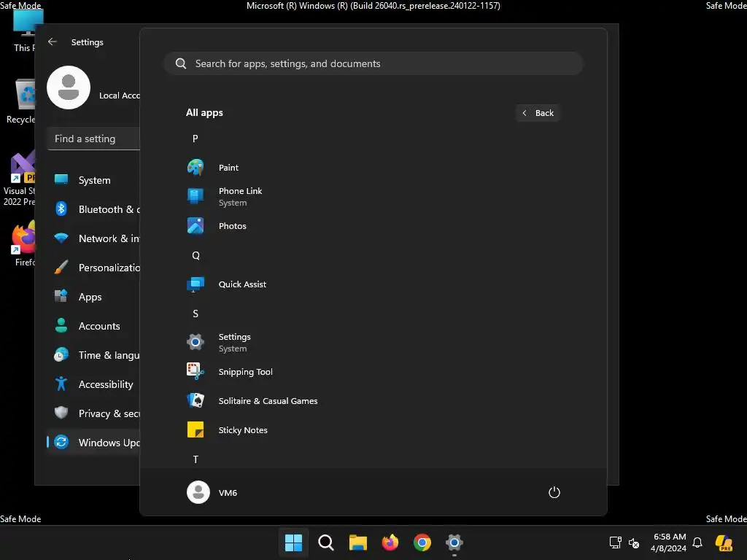Image resolution: width=747 pixels, height=560 pixels.
Task: Open File Explorer from the taskbar
Action: (x=357, y=542)
